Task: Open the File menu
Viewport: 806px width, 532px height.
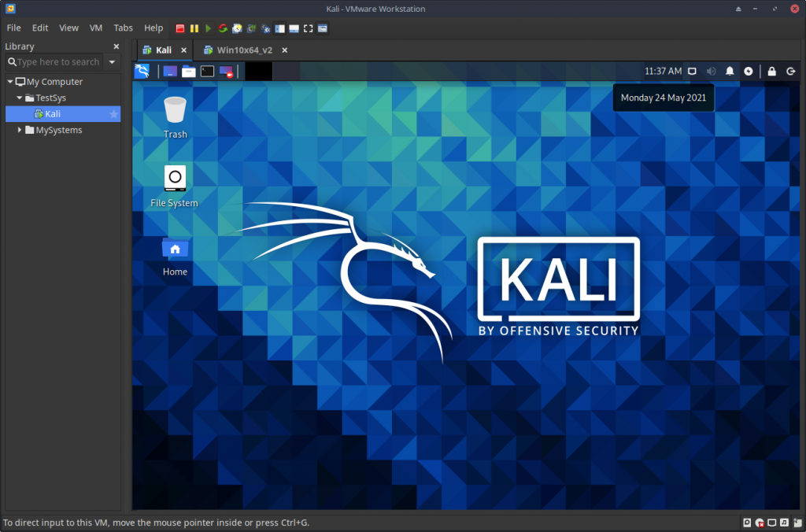Action: tap(14, 28)
